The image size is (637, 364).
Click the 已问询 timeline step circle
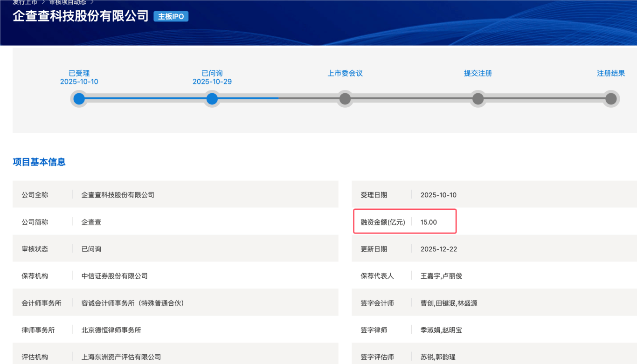tap(212, 99)
